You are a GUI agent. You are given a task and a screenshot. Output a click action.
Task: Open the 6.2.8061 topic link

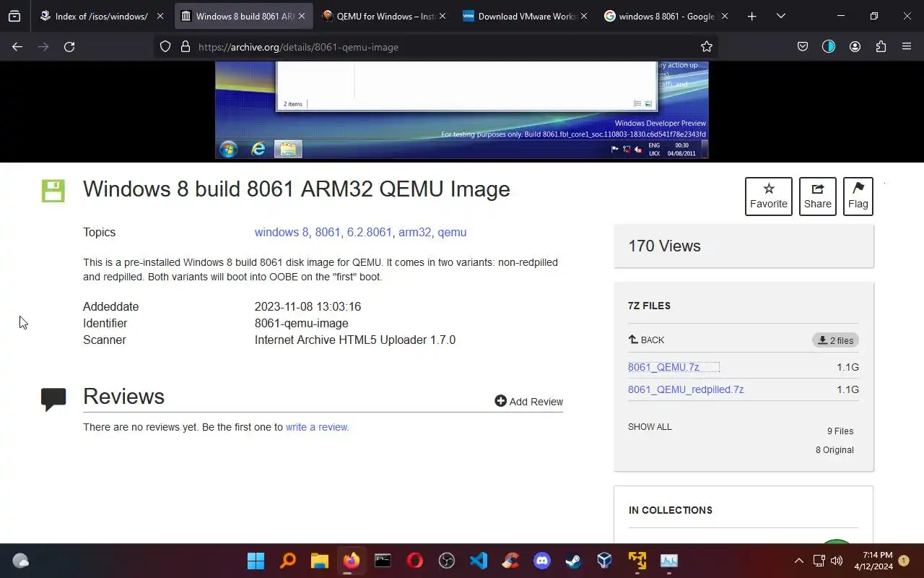(x=370, y=233)
